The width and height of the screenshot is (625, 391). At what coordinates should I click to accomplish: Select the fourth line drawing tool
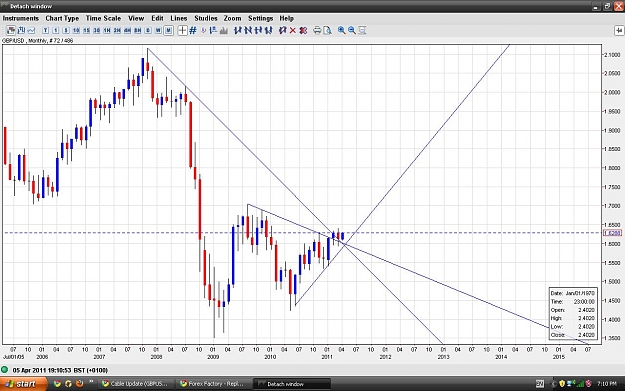[269, 30]
